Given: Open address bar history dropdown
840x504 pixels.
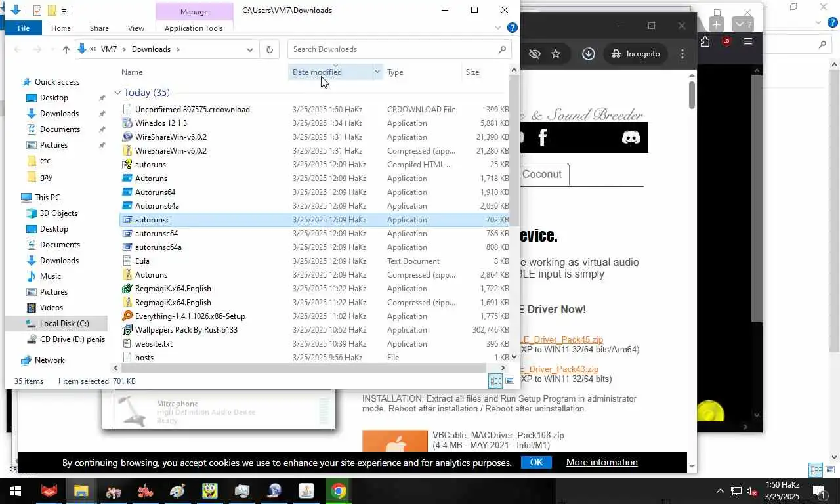Looking at the screenshot, I should (x=249, y=49).
